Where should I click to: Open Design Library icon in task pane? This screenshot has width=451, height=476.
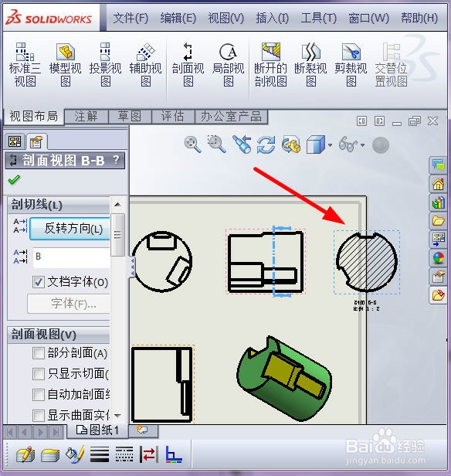438,202
